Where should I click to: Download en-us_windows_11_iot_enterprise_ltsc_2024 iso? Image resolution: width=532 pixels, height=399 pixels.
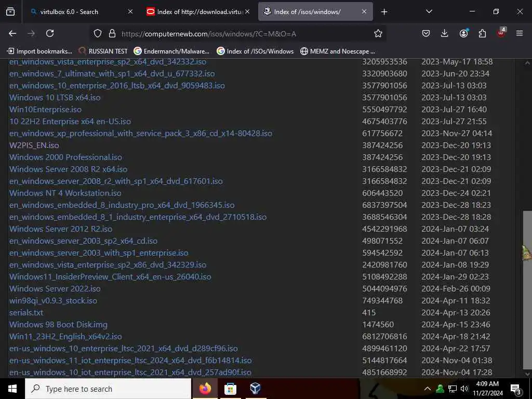click(x=130, y=361)
